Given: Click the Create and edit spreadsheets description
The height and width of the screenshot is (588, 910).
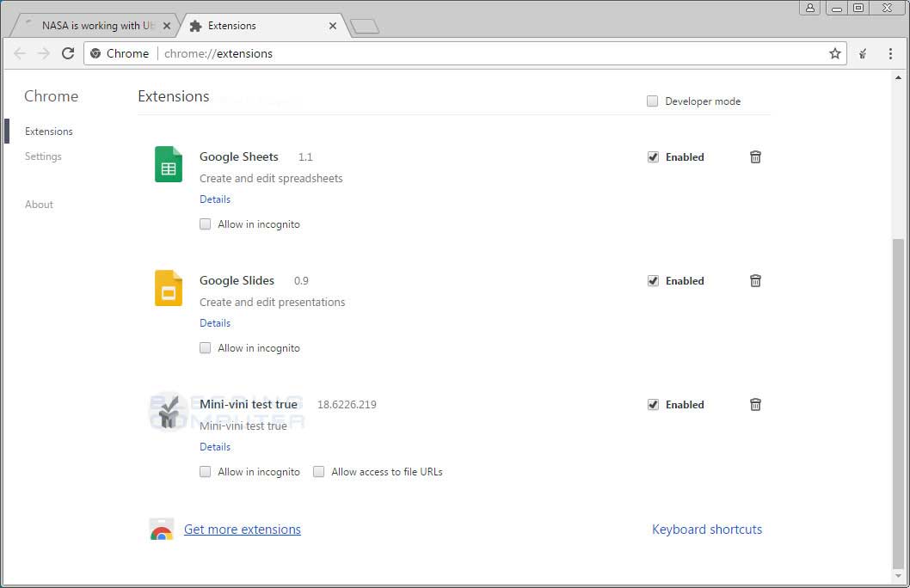Looking at the screenshot, I should 271,179.
